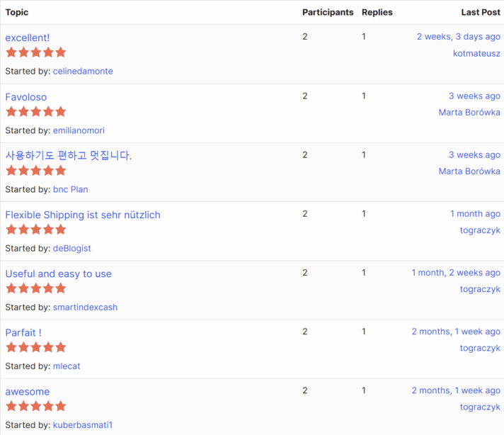
Task: Open the 'awesome' review topic
Action: [x=28, y=391]
